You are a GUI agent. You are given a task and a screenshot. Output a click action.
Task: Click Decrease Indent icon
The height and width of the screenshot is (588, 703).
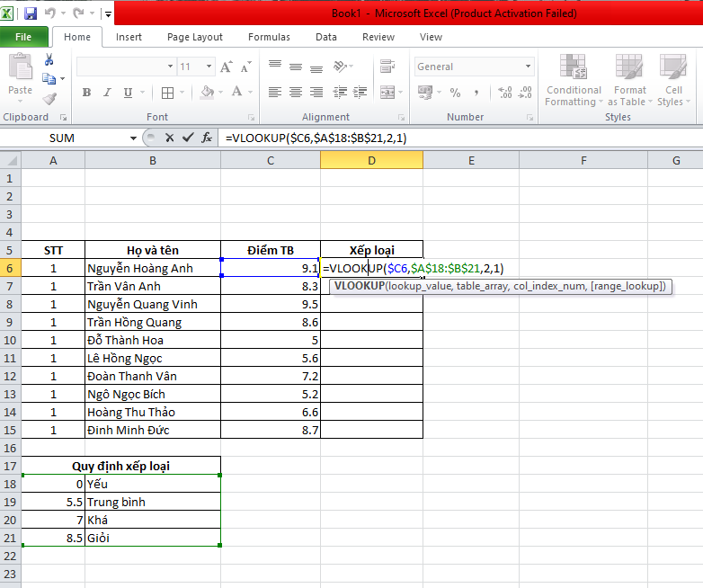(340, 93)
